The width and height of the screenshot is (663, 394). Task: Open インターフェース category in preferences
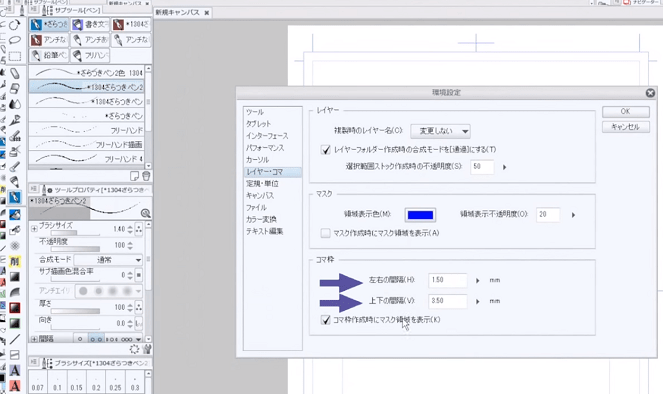point(267,136)
